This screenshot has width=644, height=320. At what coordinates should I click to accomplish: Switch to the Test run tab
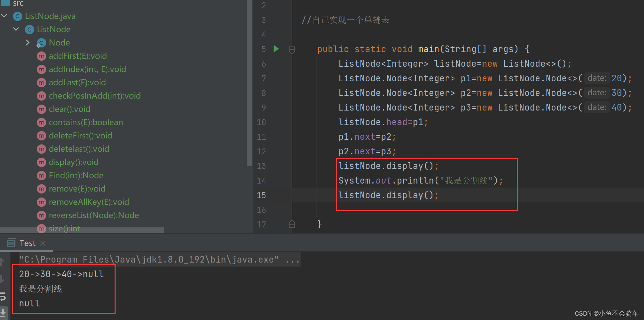coord(27,243)
